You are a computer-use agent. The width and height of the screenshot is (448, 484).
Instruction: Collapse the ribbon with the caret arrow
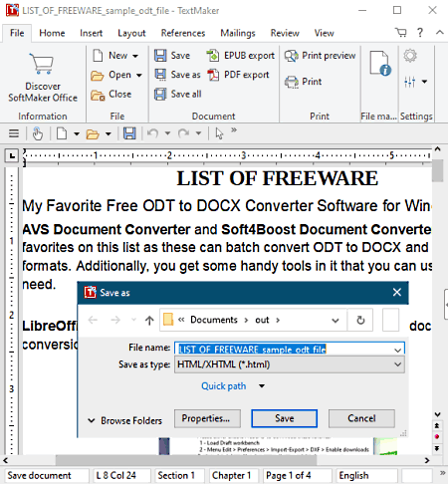coord(440,32)
